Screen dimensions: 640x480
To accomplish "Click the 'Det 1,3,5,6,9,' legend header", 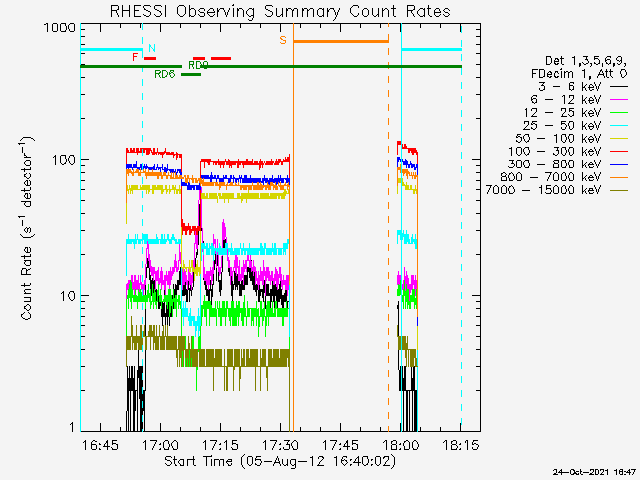I will (586, 61).
